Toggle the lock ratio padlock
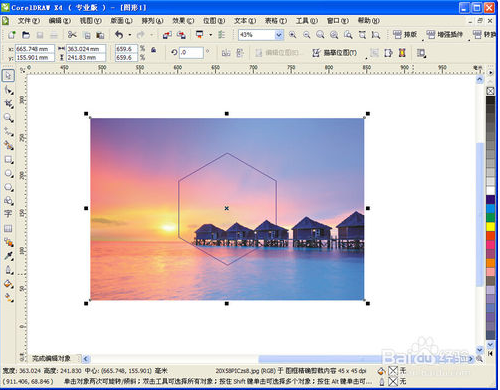This screenshot has height=390, width=500. (x=153, y=49)
